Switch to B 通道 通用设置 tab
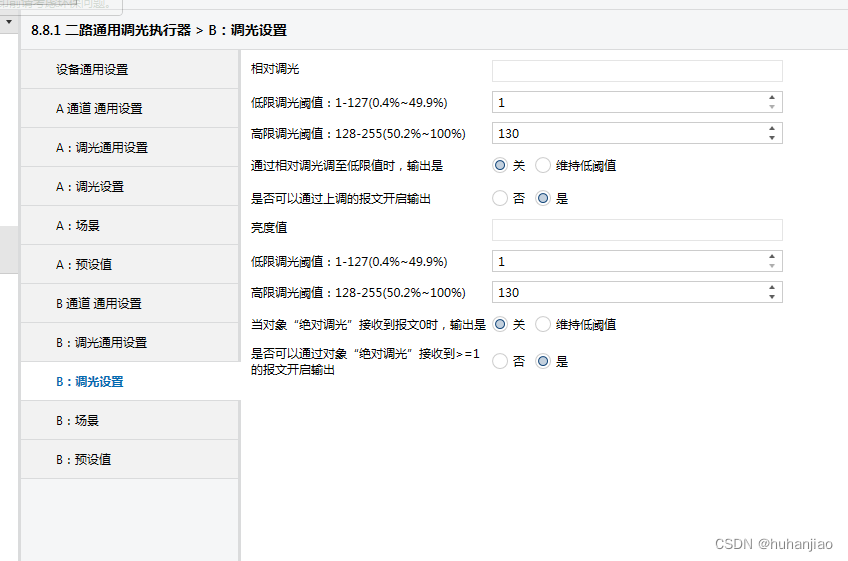Image resolution: width=848 pixels, height=561 pixels. point(99,304)
